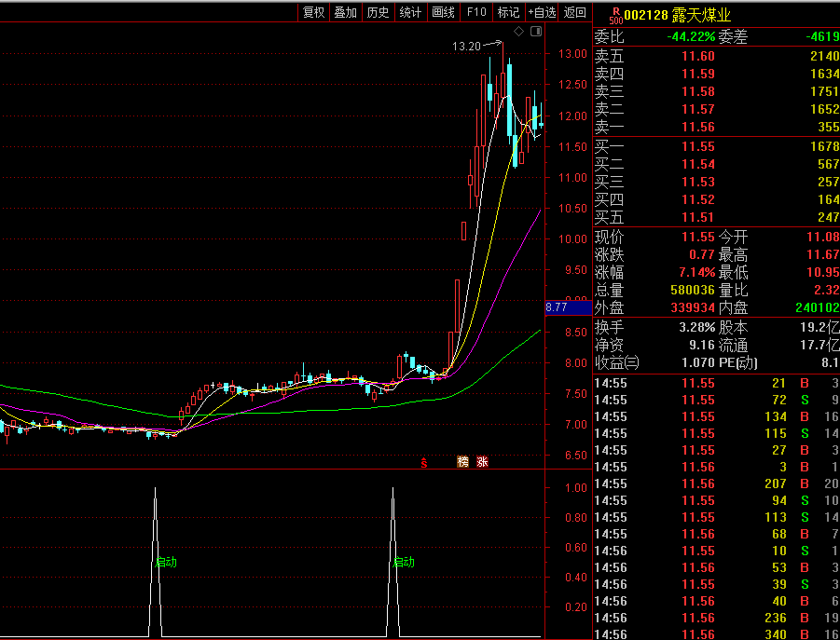Click 外盘 value 339934
The width and height of the screenshot is (840, 640).
693,307
